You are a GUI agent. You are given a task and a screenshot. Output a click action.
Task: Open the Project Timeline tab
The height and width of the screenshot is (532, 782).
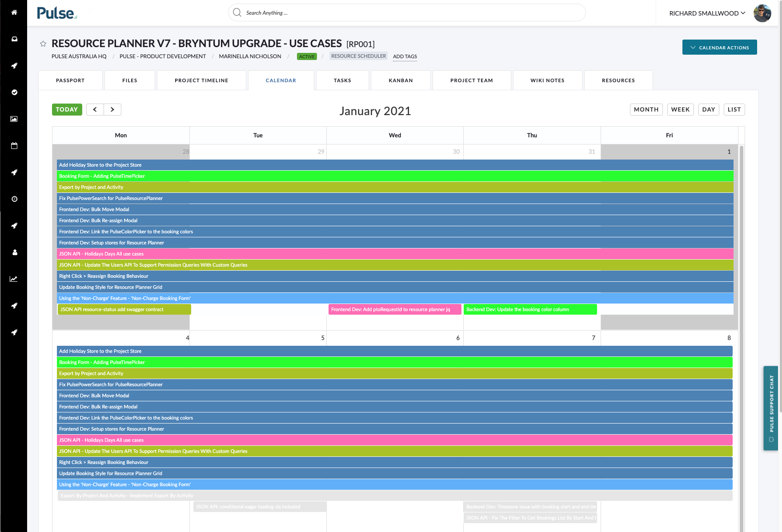pos(201,80)
